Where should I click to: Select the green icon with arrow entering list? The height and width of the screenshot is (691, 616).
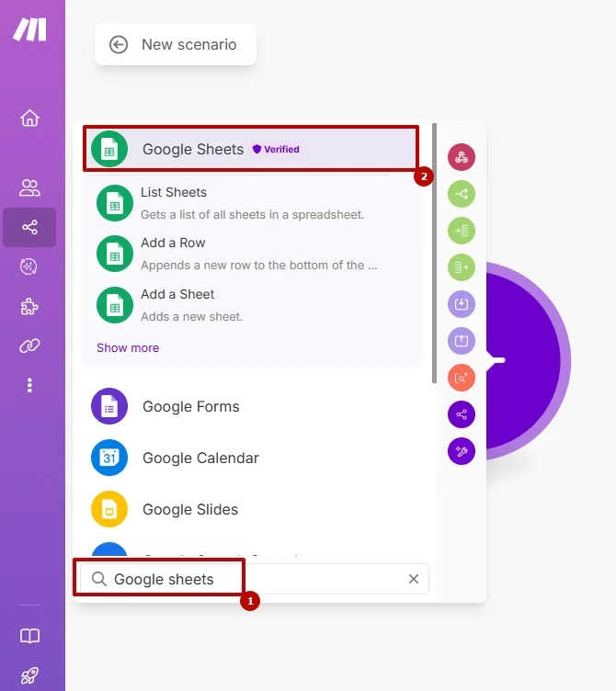point(462,231)
